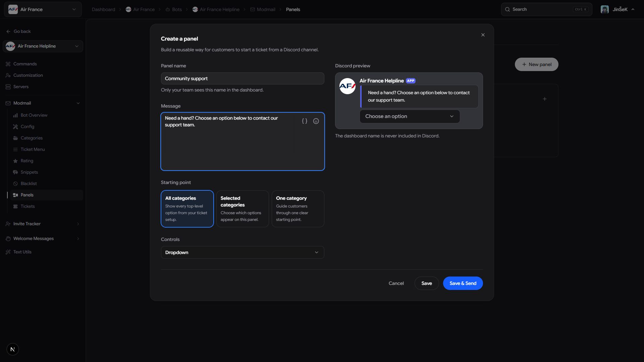Screen dimensions: 644x362
Task: Edit the Panel name field
Action: 243,78
